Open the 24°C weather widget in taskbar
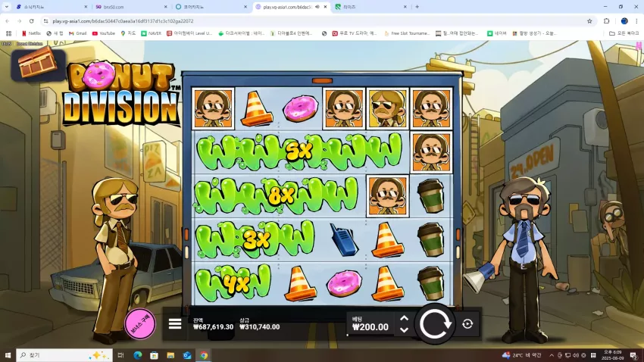The width and height of the screenshot is (644, 362). click(521, 355)
